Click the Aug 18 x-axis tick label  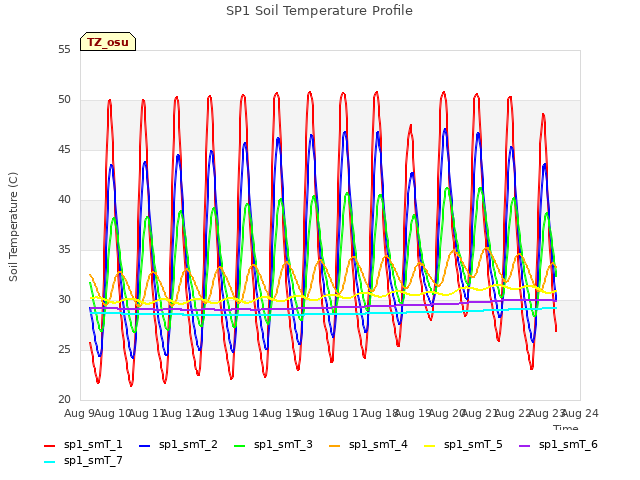380,414
